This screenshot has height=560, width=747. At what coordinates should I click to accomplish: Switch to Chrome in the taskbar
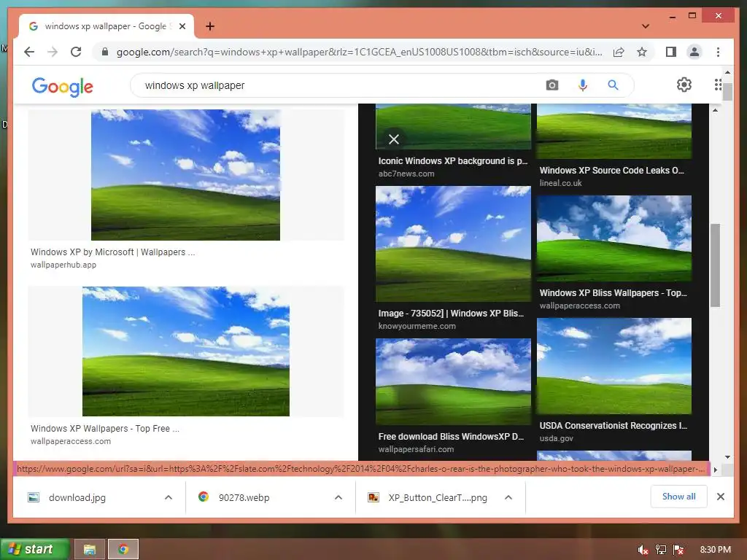[x=123, y=550]
